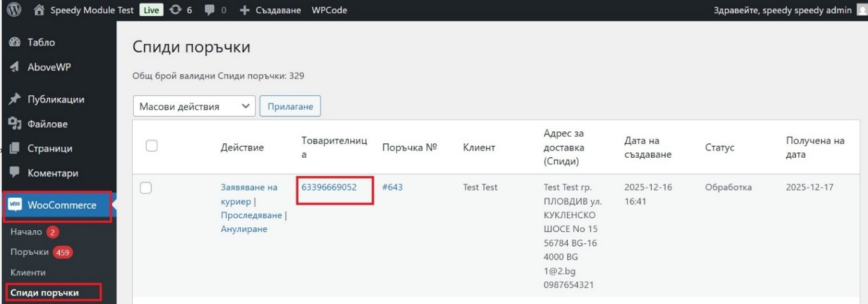Check the checkbox for order #643 row
868x304 pixels.
(146, 188)
